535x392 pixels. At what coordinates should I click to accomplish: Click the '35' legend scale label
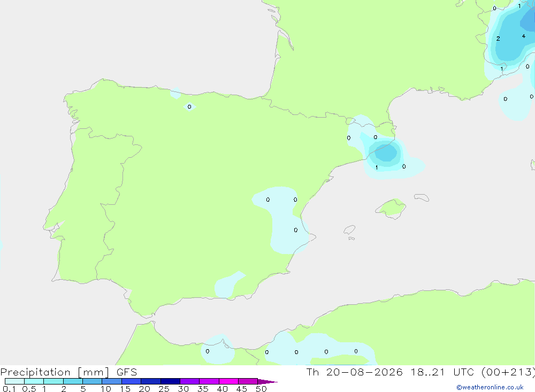pos(203,389)
